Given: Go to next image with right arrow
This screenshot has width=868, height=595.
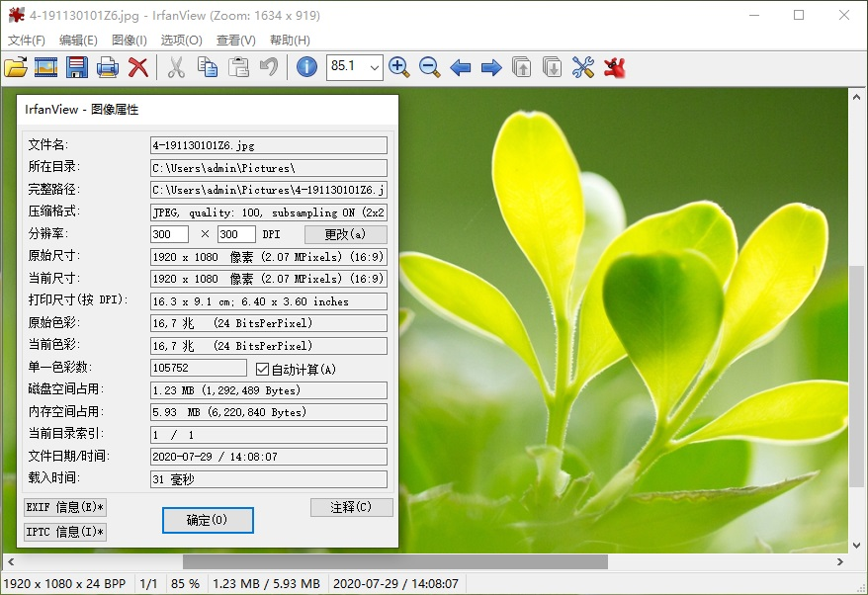Looking at the screenshot, I should pyautogui.click(x=491, y=67).
